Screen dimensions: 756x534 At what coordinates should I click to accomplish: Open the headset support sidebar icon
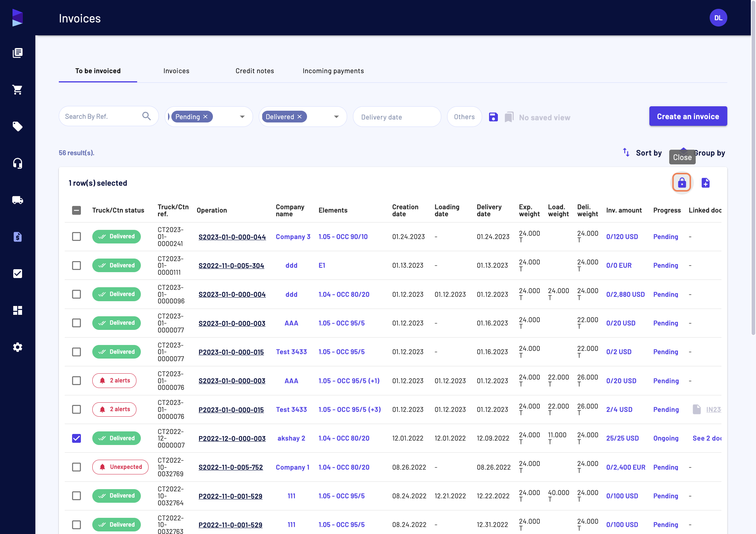tap(18, 163)
